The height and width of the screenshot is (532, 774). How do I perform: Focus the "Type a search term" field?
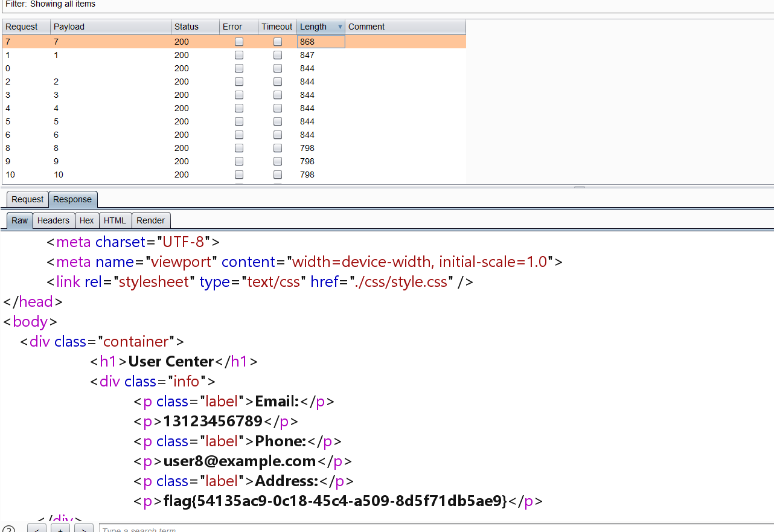pos(436,529)
